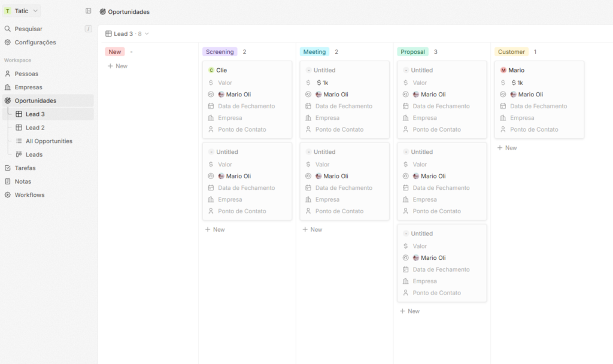The height and width of the screenshot is (364, 613).
Task: Click the Mario card in Customer column
Action: (x=516, y=71)
